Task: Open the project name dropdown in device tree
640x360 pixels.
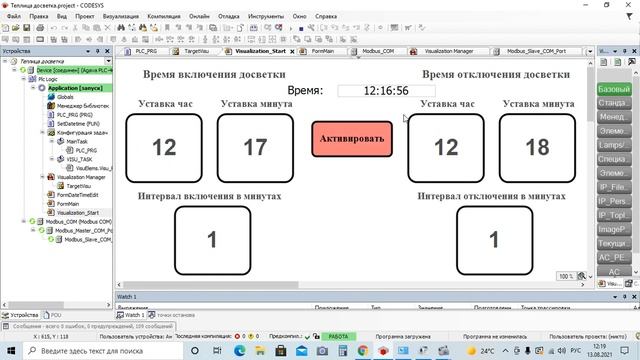Action: pyautogui.click(x=108, y=61)
